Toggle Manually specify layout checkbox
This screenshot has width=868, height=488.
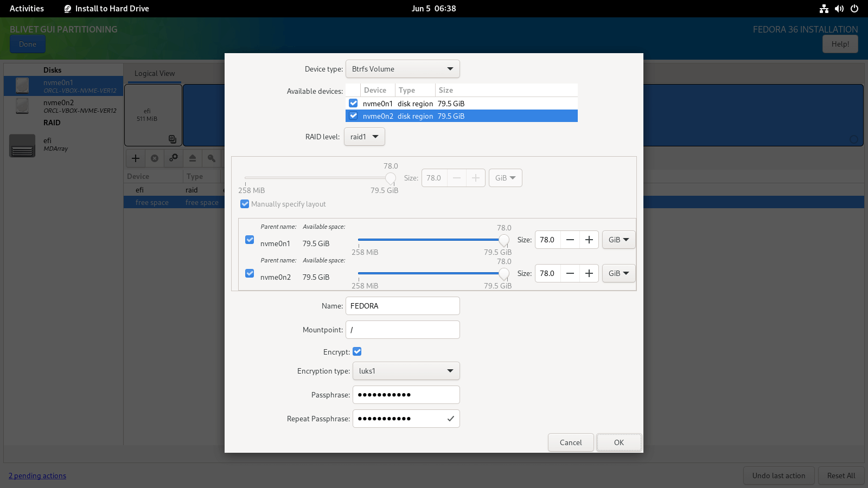[245, 204]
